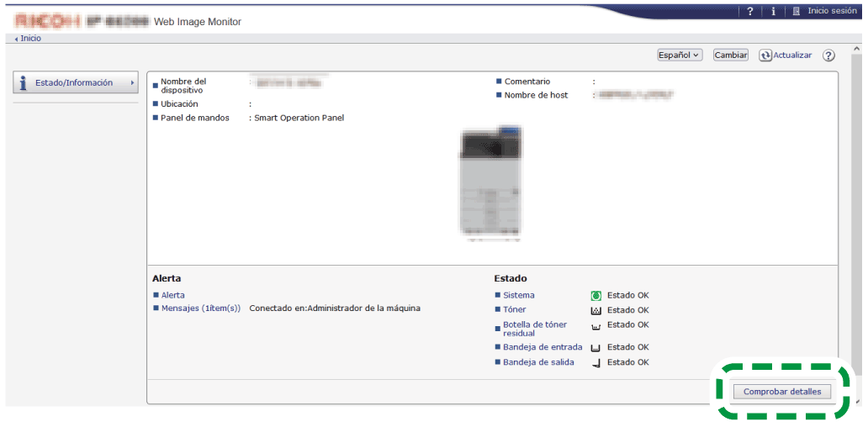Screen dimensions: 868x427
Task: Open the Sistema status link
Action: (518, 295)
